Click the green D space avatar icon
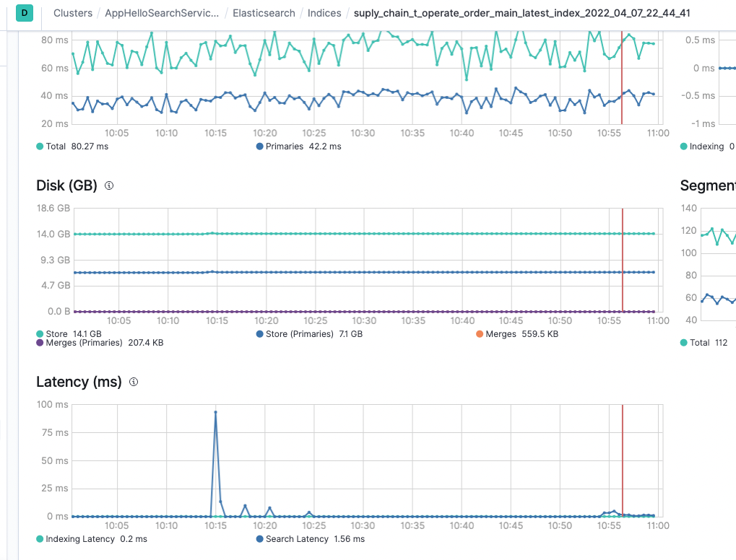The image size is (736, 560). 25,13
